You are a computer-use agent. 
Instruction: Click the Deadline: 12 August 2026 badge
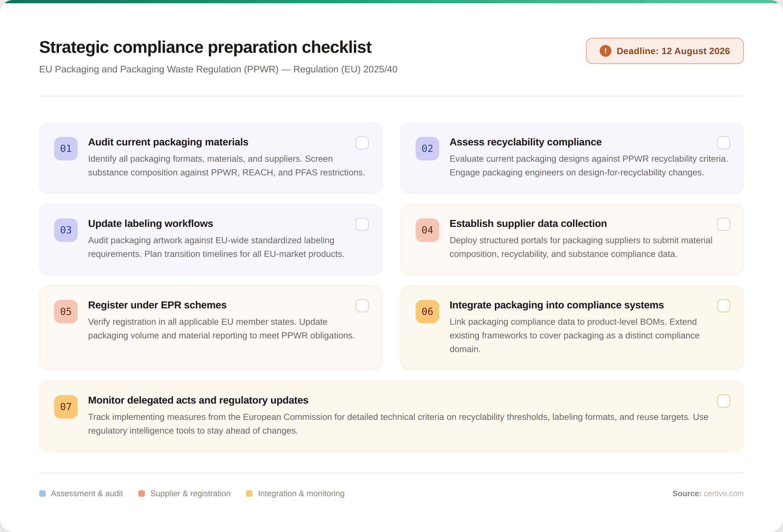click(665, 51)
